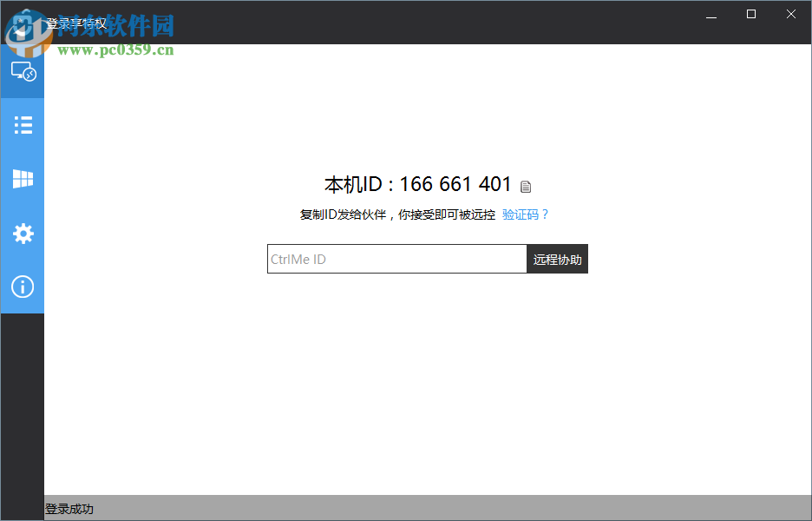Open the device list icon in sidebar
This screenshot has height=521, width=812.
23,125
